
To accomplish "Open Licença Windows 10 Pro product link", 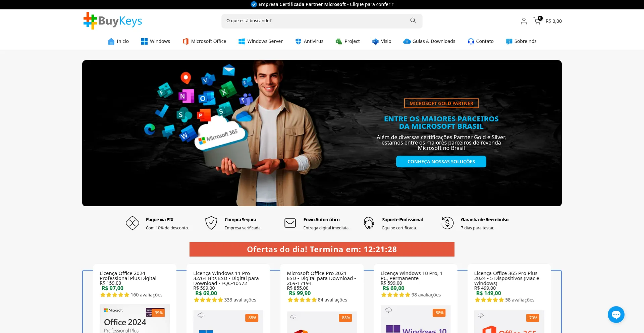I will [411, 276].
